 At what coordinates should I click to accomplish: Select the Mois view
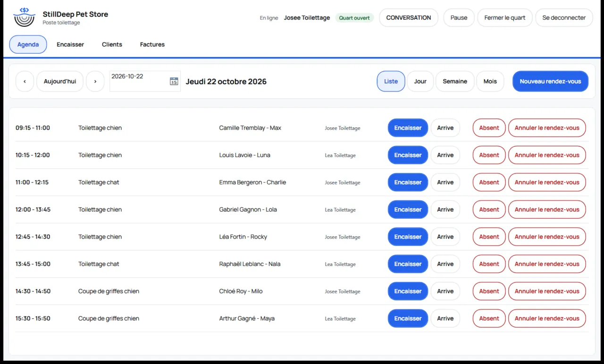490,81
